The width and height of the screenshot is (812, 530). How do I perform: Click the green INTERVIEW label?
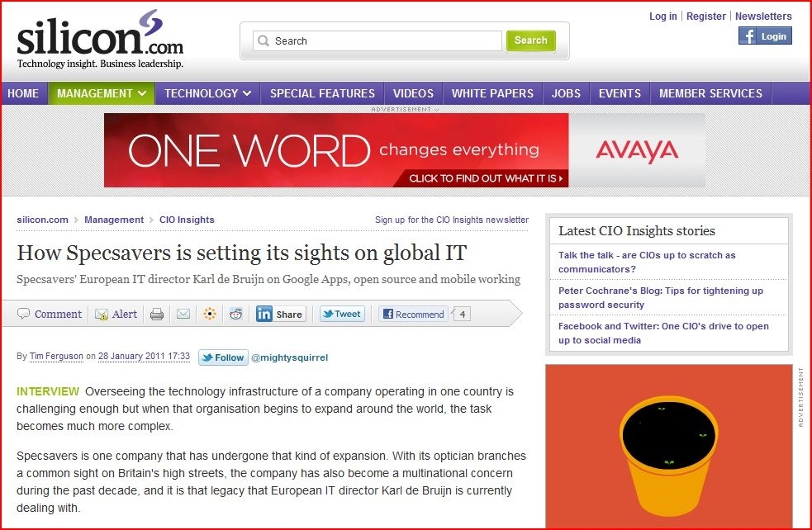click(48, 391)
